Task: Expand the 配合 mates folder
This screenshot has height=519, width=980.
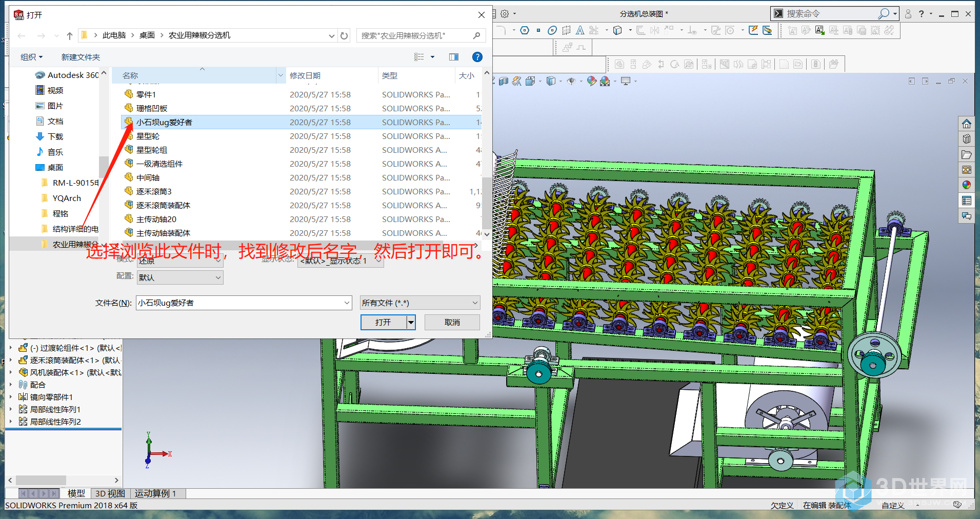Action: 10,385
